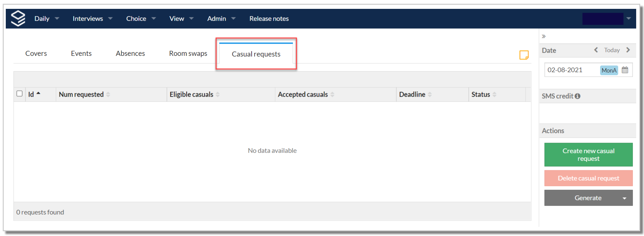Open the yellow sticky note icon
This screenshot has height=236, width=644.
(x=524, y=55)
